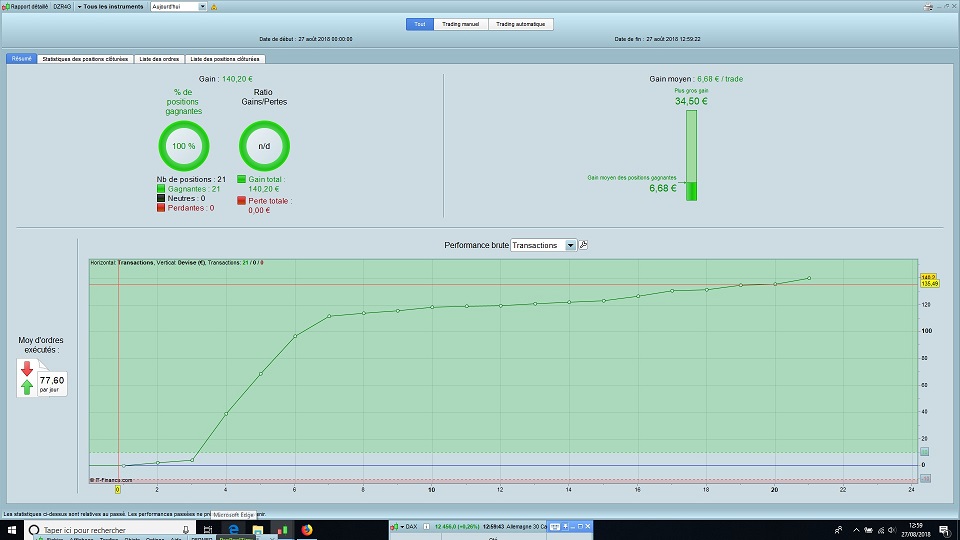Viewport: 960px width, 540px height.
Task: Click the warning triangle icon beside the period selector
Action: (214, 7)
